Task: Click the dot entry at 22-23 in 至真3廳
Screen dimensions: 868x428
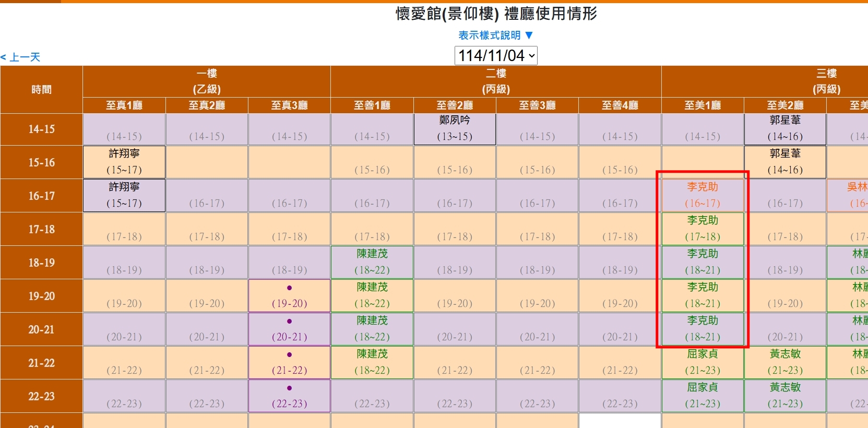Action: point(289,396)
